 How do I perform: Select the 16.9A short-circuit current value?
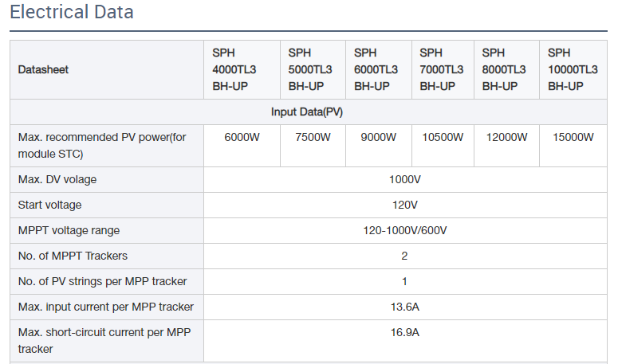[405, 332]
